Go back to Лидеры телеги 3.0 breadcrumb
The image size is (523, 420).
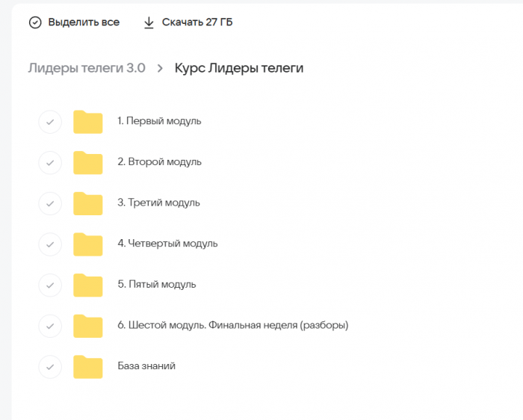point(87,69)
